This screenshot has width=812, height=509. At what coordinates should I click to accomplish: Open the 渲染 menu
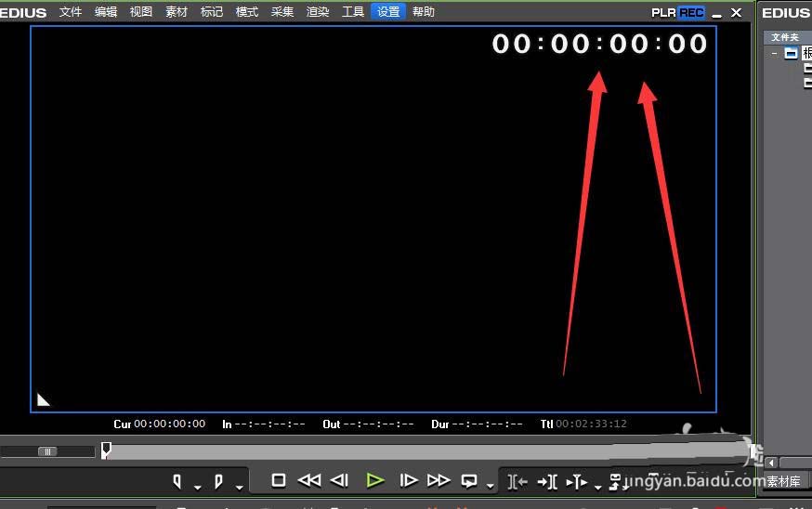tap(318, 11)
